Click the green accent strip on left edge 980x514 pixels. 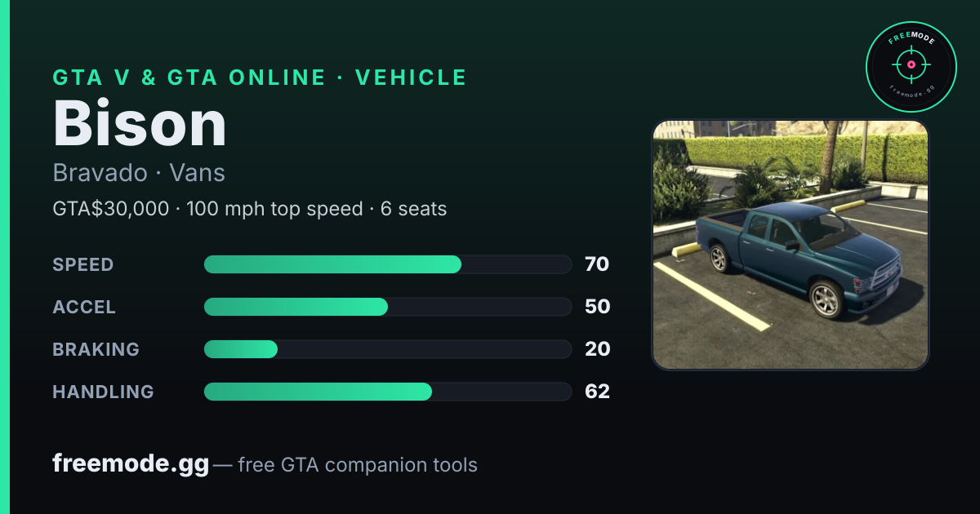4,257
